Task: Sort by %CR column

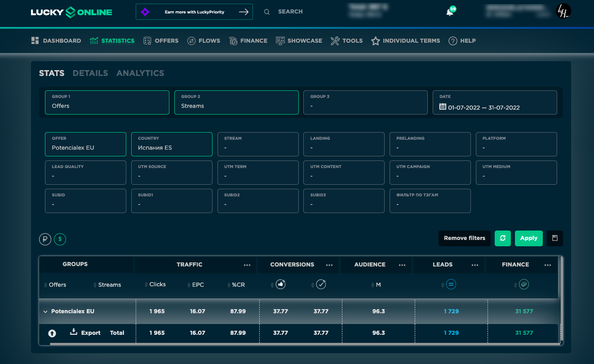Action: tap(236, 285)
